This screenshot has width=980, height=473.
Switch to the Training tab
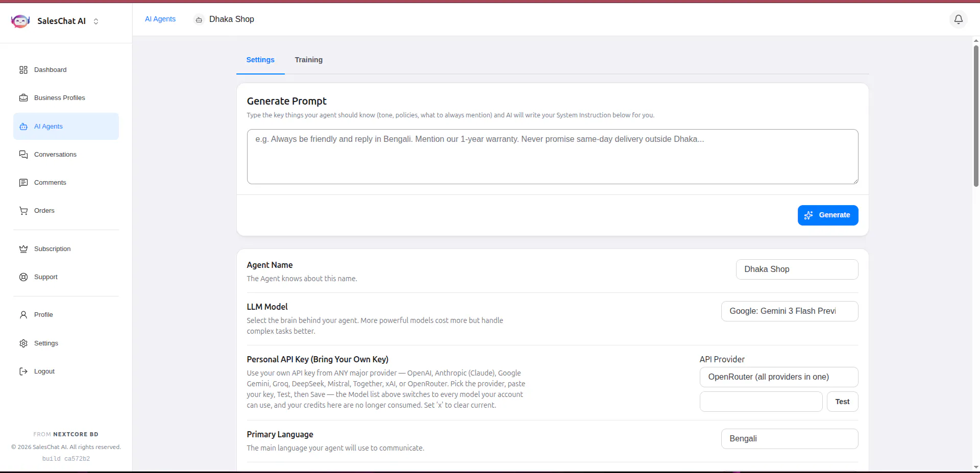click(x=309, y=60)
